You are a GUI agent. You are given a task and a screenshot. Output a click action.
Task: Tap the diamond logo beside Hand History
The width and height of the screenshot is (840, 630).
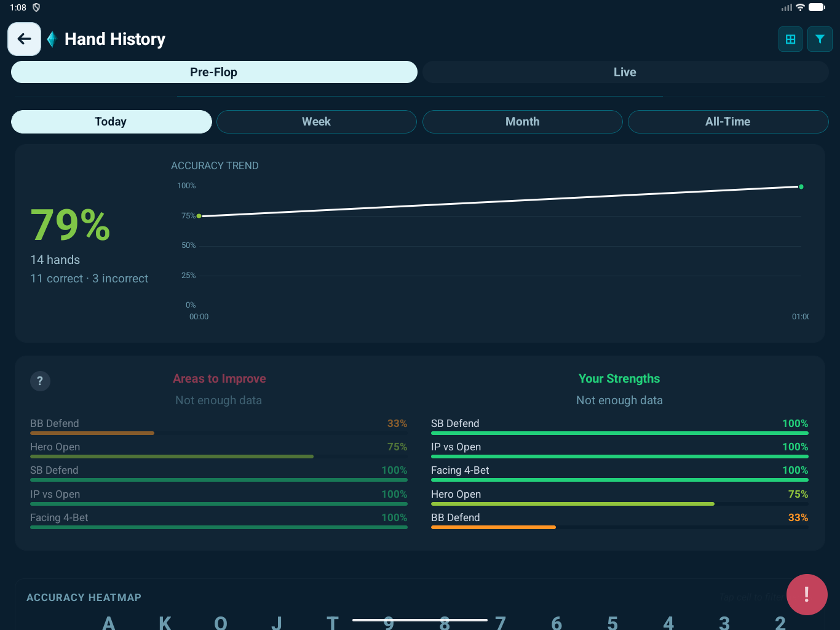[x=52, y=39]
